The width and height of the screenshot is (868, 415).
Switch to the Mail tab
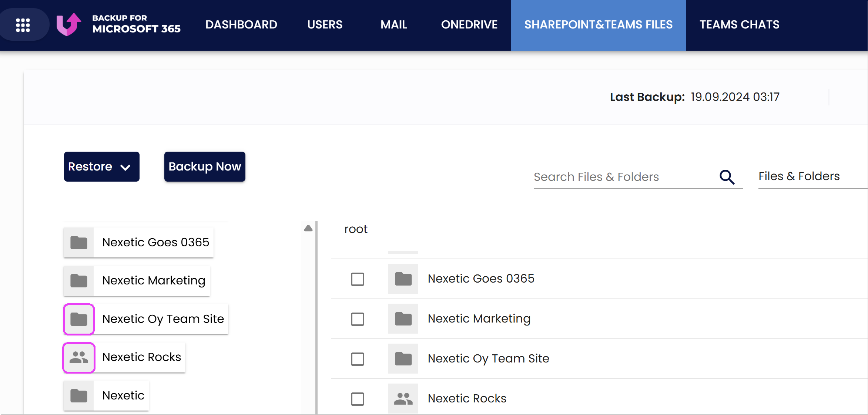pyautogui.click(x=394, y=24)
